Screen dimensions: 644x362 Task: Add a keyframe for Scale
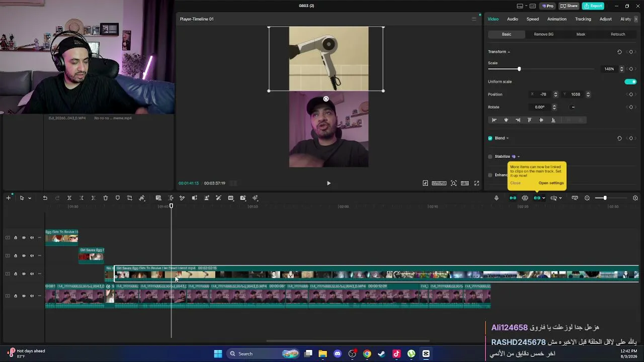[631, 69]
